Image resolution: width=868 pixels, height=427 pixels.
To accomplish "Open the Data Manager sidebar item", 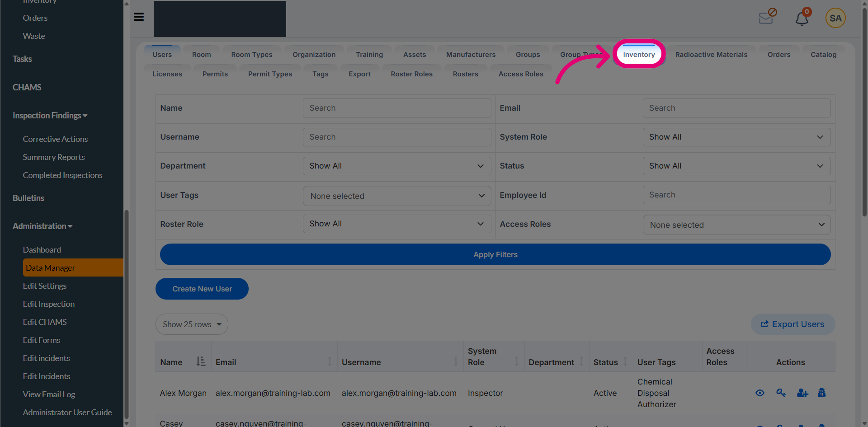I will 73,267.
